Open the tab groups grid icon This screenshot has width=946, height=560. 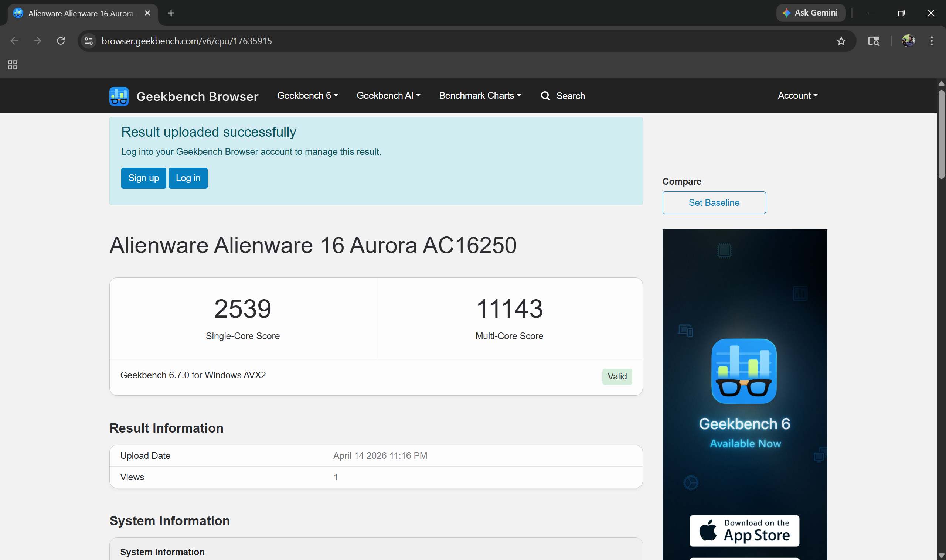13,65
